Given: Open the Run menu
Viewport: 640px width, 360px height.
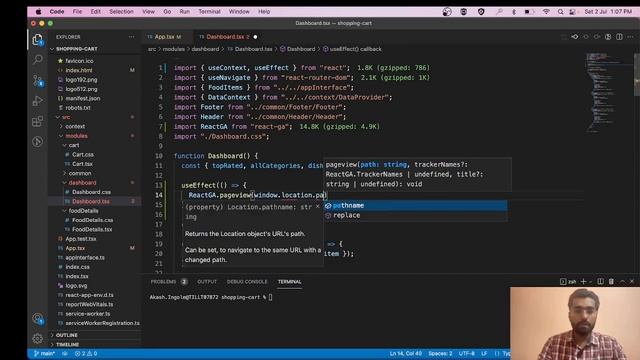Looking at the screenshot, I should [x=184, y=12].
